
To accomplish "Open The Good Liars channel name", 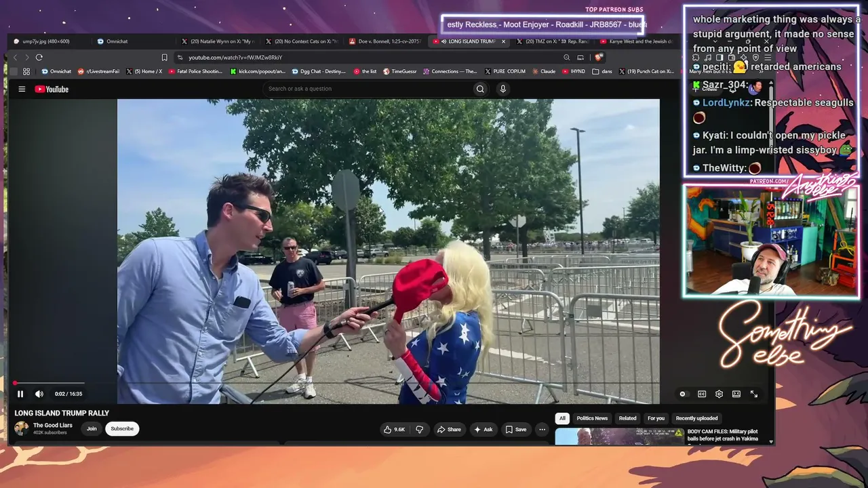I will pyautogui.click(x=53, y=426).
